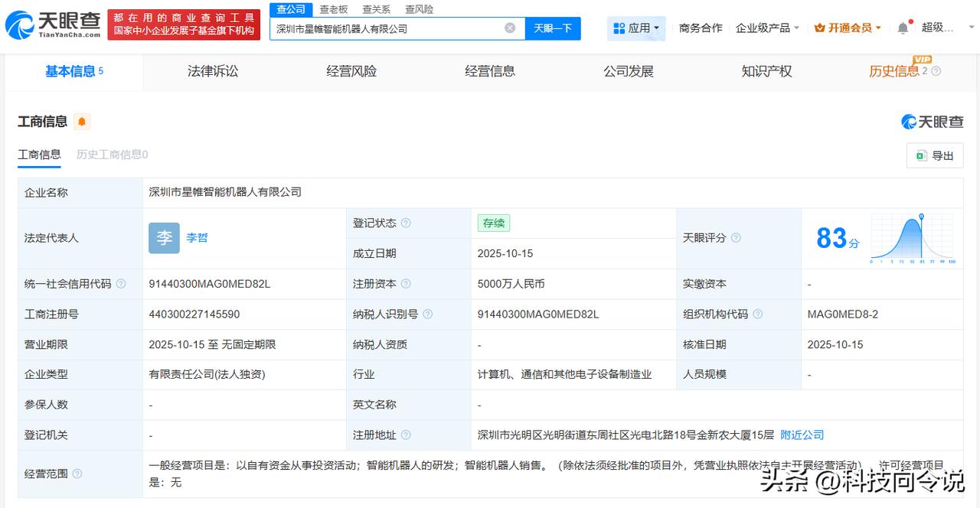
Task: Click help icon next to 统一社会信用代码
Action: 121,284
